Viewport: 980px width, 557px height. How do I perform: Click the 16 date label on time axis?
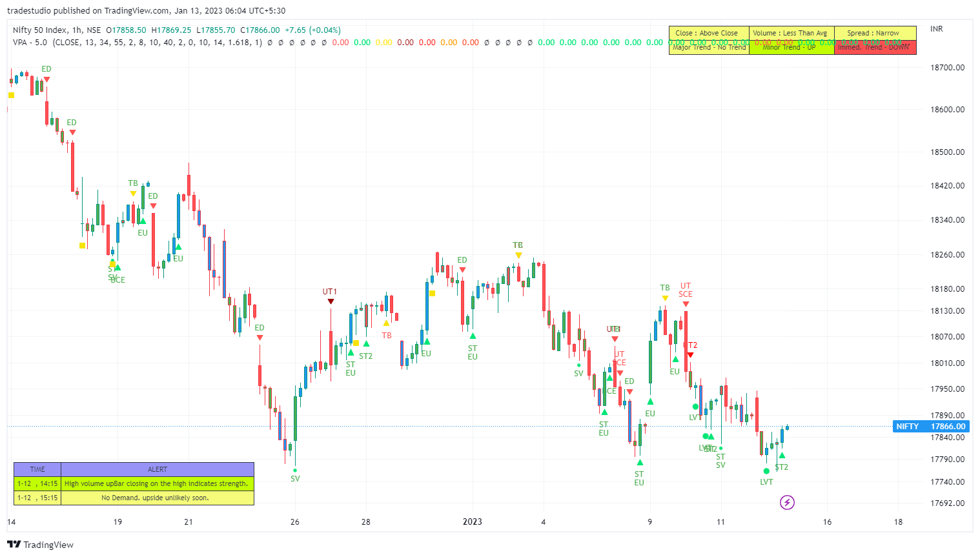tap(827, 522)
